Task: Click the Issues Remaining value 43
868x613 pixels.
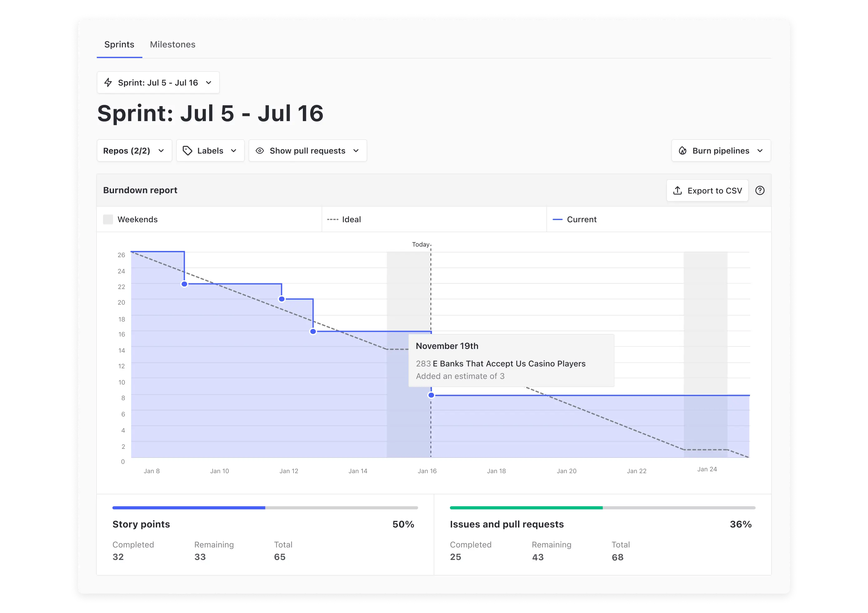Action: (x=538, y=557)
